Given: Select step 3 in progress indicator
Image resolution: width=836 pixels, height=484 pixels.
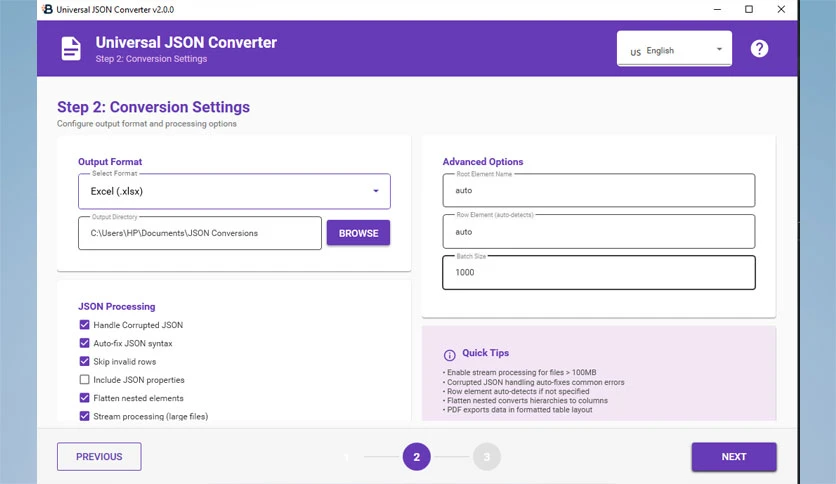Looking at the screenshot, I should tap(486, 457).
